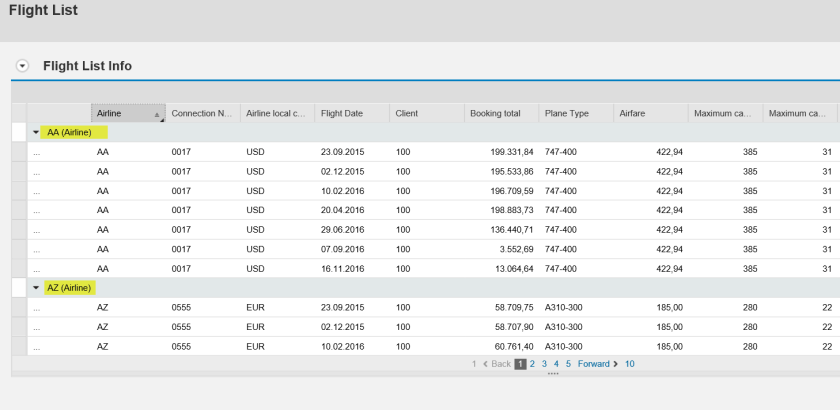Screen dimensions: 840x410
Task: Sort by the Flight Date column header
Action: click(342, 114)
